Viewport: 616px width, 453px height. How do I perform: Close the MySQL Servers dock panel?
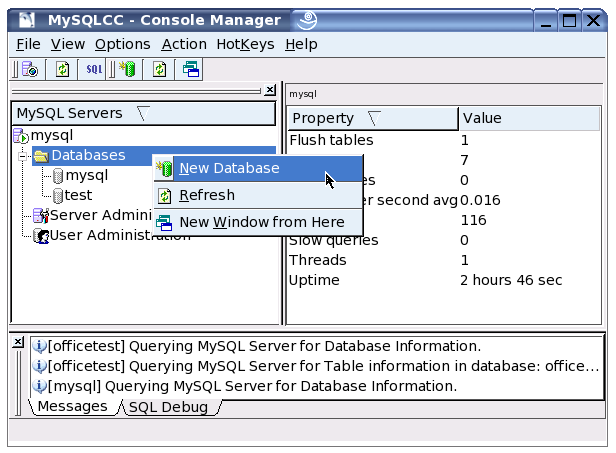click(x=270, y=90)
